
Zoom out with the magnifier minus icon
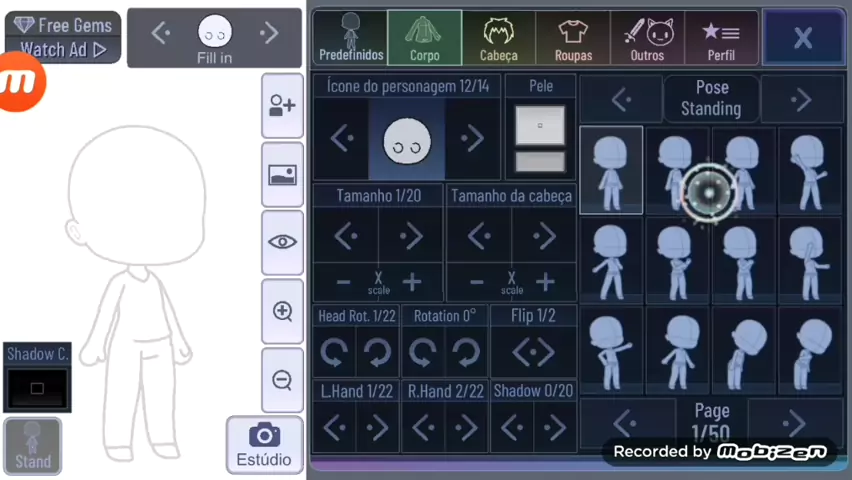pos(282,380)
